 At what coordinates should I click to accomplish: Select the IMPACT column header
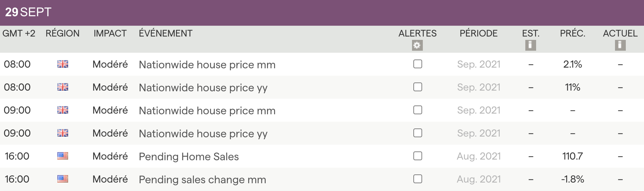pos(110,33)
